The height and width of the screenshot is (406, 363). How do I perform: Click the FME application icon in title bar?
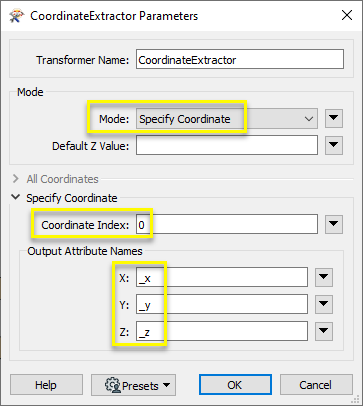click(x=16, y=16)
